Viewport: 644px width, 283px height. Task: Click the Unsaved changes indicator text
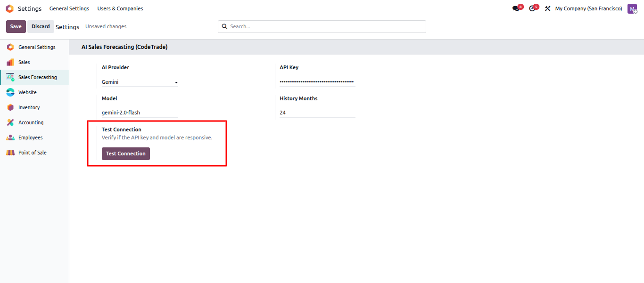click(106, 26)
